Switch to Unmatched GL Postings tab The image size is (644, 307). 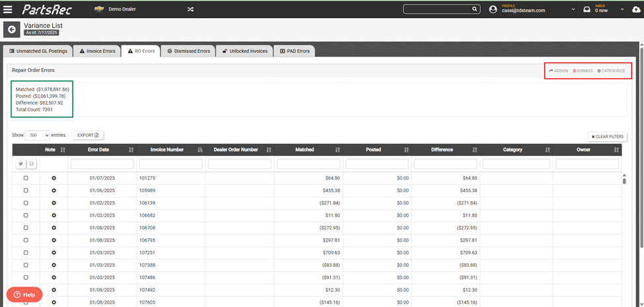point(38,51)
